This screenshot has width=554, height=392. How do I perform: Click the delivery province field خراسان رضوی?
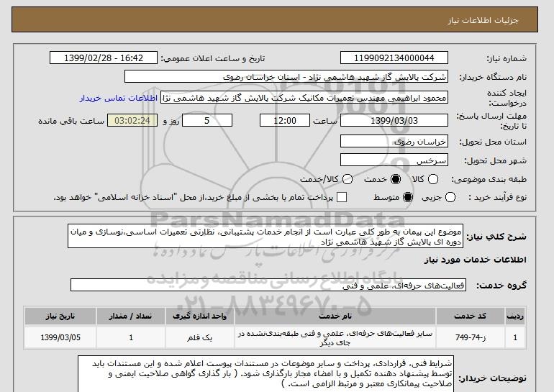394,141
